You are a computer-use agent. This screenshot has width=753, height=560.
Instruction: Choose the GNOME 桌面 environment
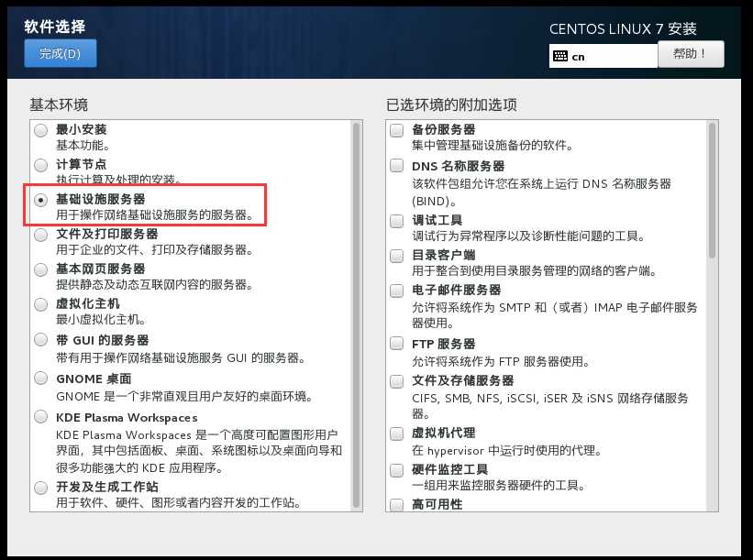[41, 379]
